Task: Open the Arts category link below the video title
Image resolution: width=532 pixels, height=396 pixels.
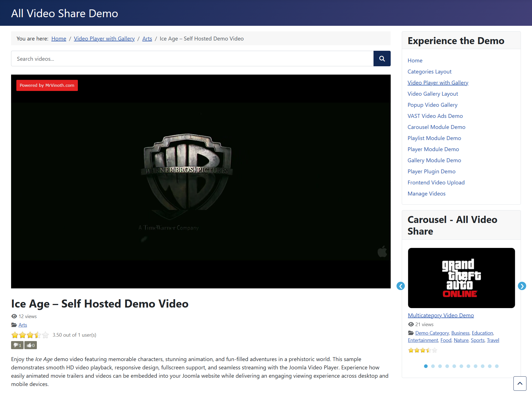Action: tap(23, 325)
